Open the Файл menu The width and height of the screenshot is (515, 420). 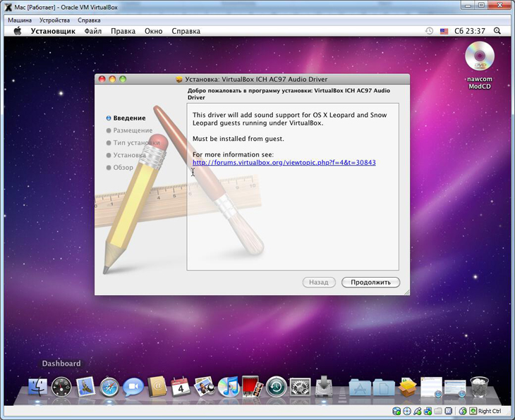pyautogui.click(x=93, y=31)
